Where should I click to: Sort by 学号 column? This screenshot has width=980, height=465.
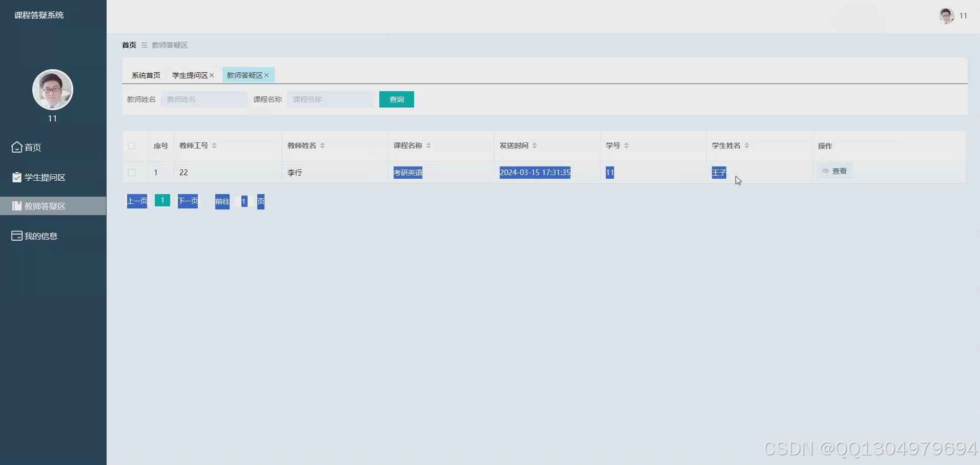tap(626, 146)
